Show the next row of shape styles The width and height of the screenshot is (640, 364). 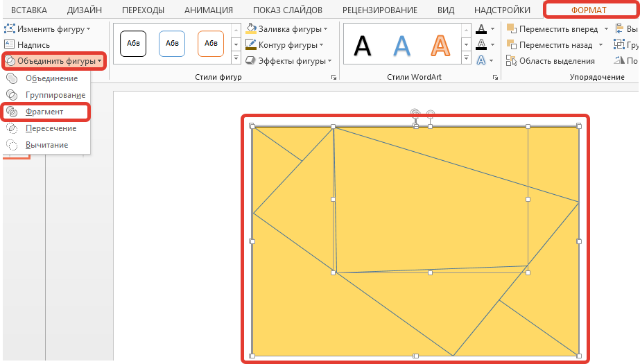tap(236, 44)
